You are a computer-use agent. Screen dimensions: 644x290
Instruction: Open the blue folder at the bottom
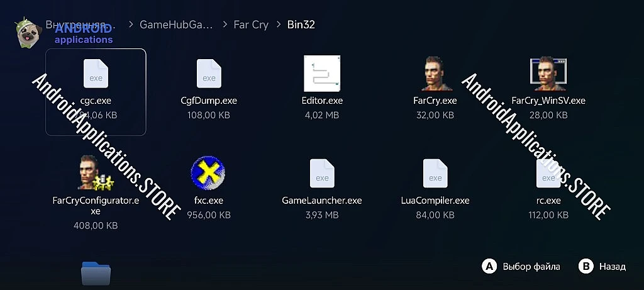(x=96, y=274)
